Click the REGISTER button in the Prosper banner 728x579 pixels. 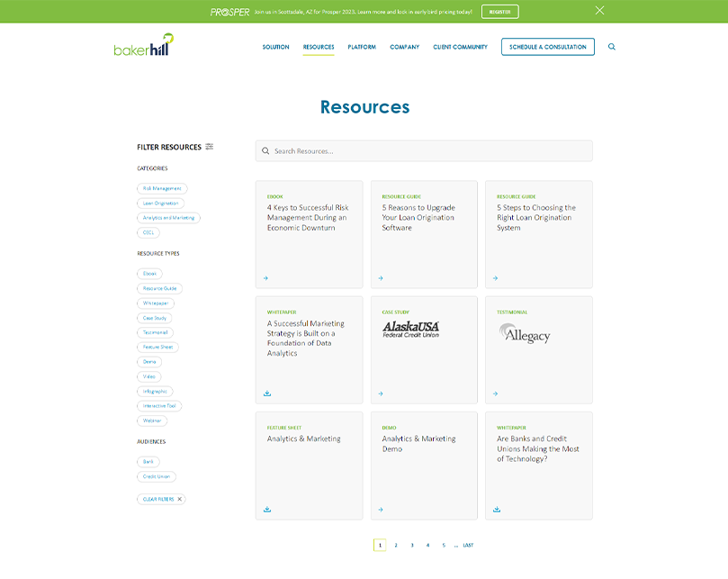pyautogui.click(x=499, y=11)
